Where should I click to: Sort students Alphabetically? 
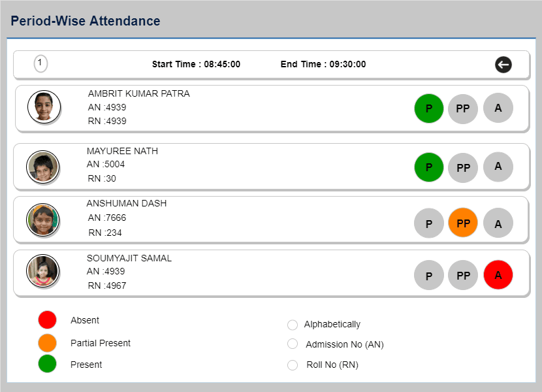coord(293,325)
